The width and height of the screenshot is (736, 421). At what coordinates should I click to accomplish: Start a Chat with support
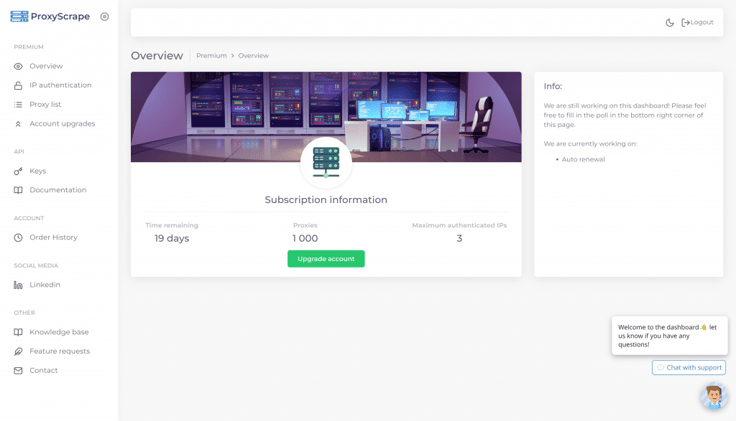pyautogui.click(x=689, y=367)
